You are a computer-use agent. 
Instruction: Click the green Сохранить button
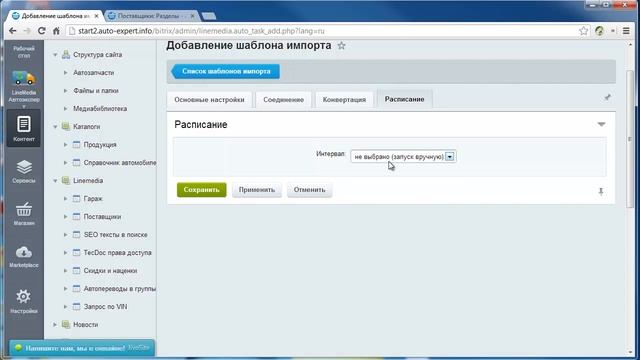(202, 190)
